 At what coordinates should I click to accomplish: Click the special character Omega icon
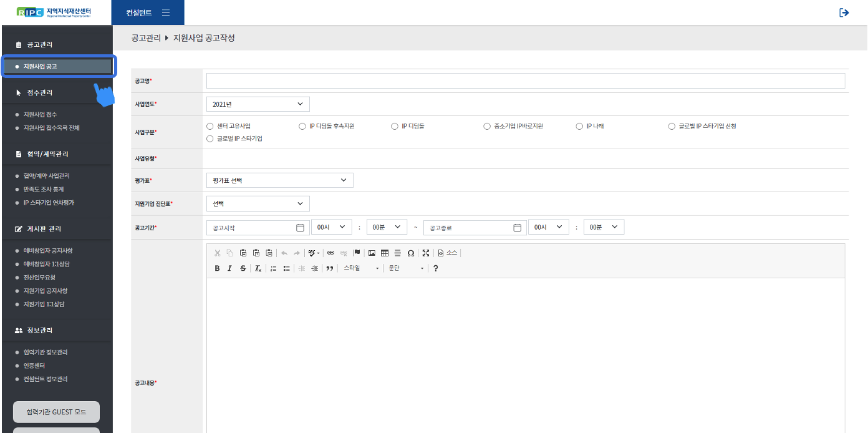tap(410, 253)
